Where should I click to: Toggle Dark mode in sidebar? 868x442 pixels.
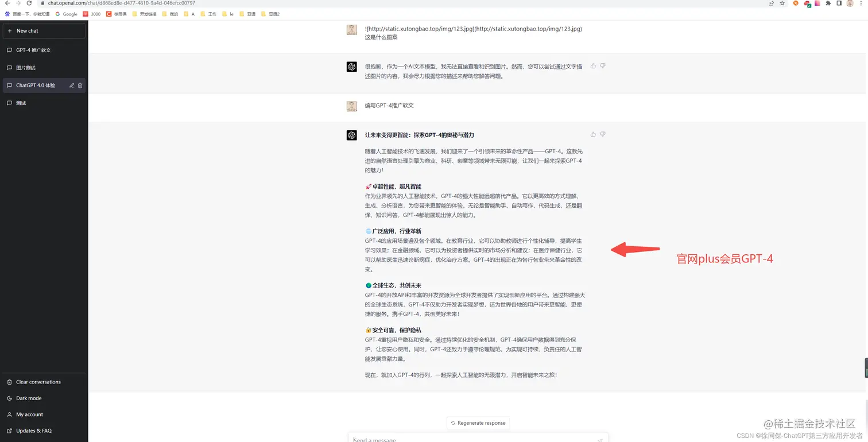pyautogui.click(x=44, y=398)
